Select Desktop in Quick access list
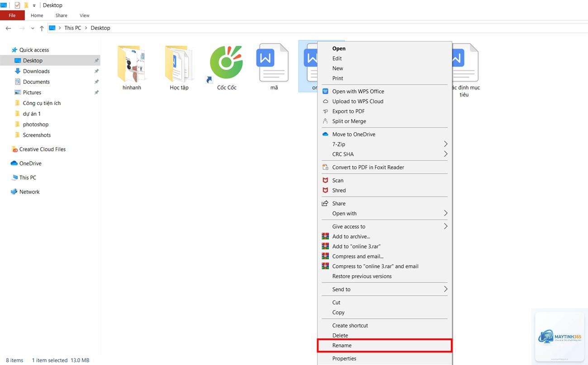588x365 pixels. (x=50, y=61)
